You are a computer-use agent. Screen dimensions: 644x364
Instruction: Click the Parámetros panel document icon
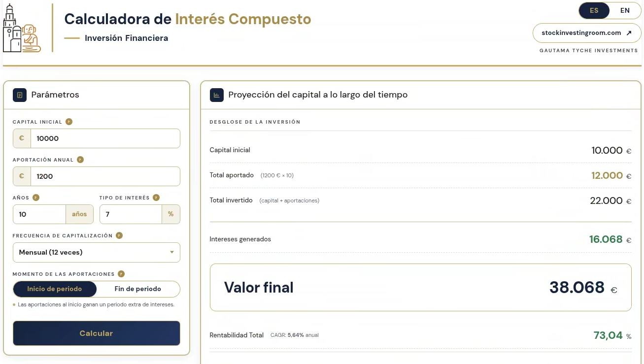(x=20, y=95)
